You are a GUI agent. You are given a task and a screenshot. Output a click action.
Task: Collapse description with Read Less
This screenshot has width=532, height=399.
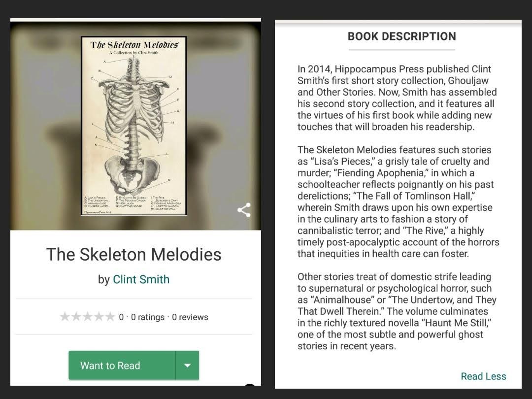coord(483,376)
